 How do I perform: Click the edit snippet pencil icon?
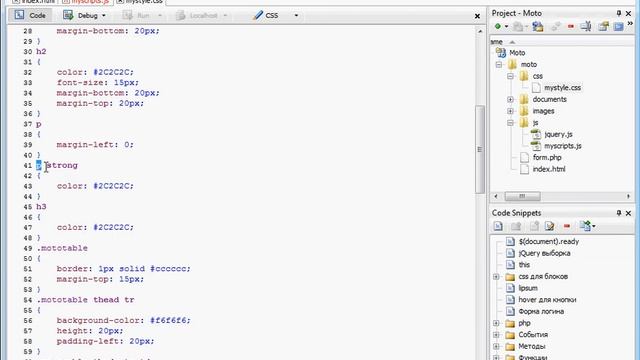tap(550, 226)
